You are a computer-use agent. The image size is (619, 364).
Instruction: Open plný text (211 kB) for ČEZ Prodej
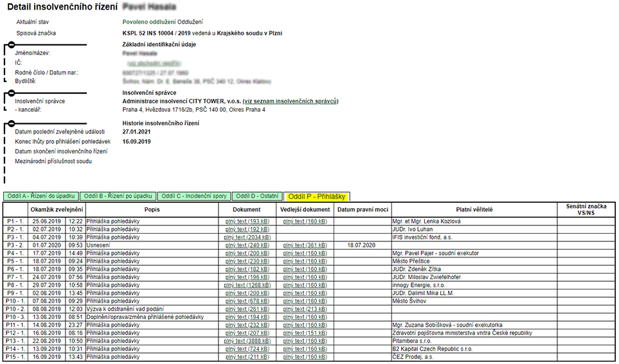pos(247,357)
